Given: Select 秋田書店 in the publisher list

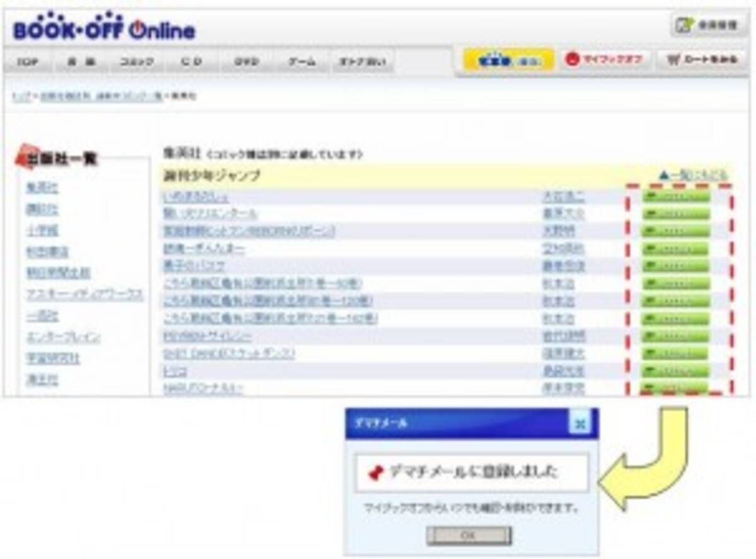Looking at the screenshot, I should 48,252.
